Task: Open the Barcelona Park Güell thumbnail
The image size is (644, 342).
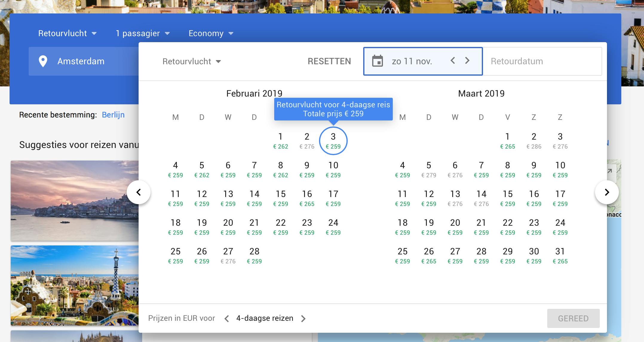Action: click(74, 285)
